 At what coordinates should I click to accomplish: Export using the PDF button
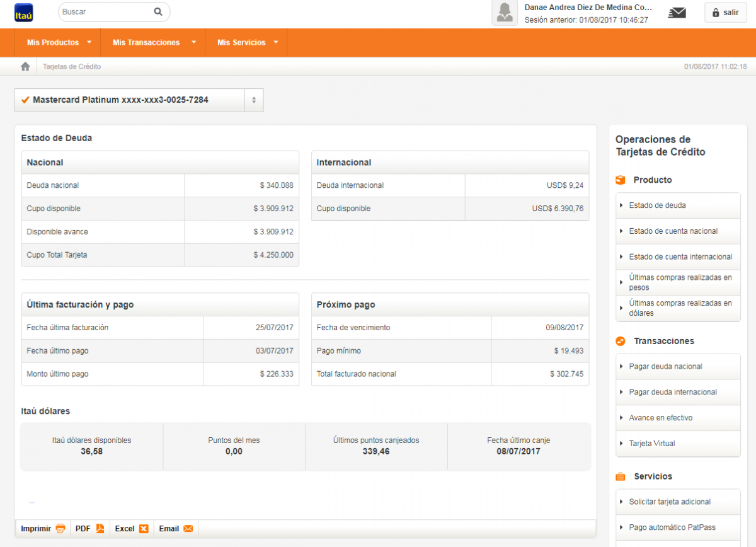coord(90,529)
